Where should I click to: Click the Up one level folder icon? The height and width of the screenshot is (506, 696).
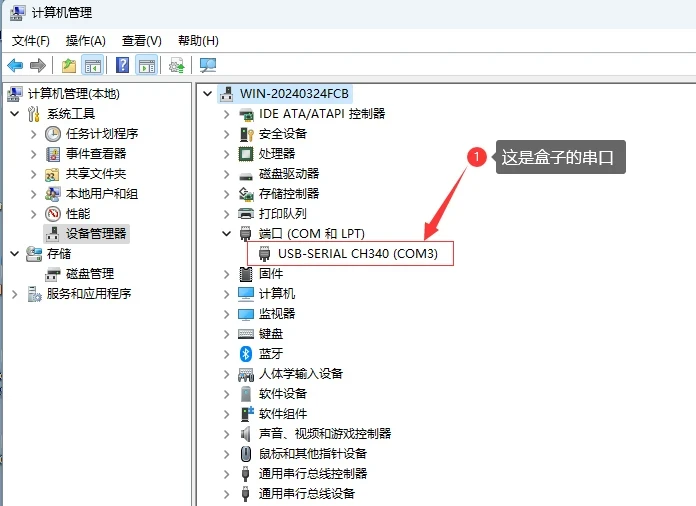tap(69, 66)
